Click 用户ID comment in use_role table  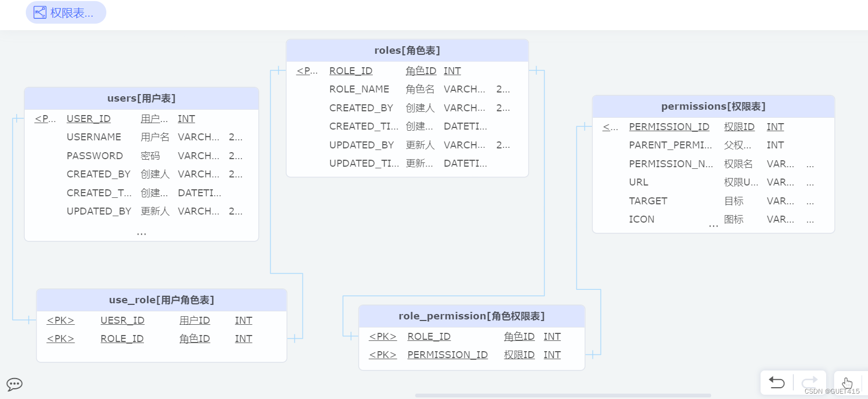tap(194, 320)
